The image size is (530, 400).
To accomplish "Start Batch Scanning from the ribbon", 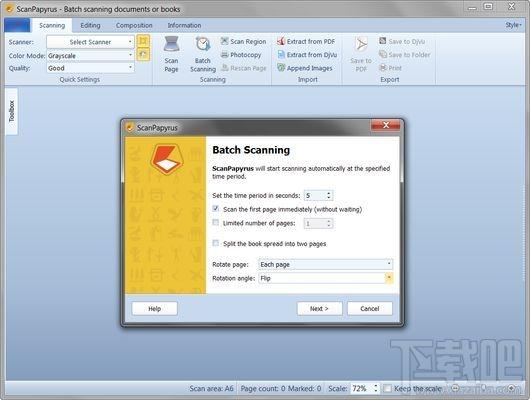I will pyautogui.click(x=203, y=54).
